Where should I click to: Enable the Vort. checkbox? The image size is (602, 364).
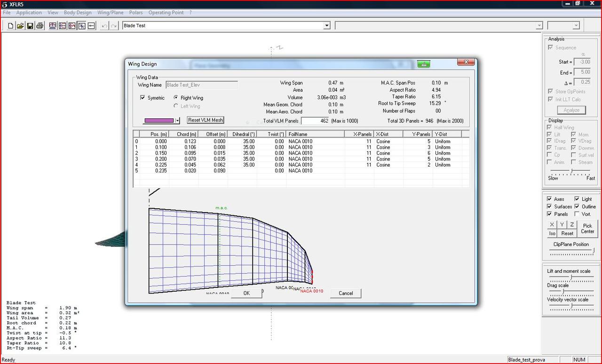click(577, 214)
